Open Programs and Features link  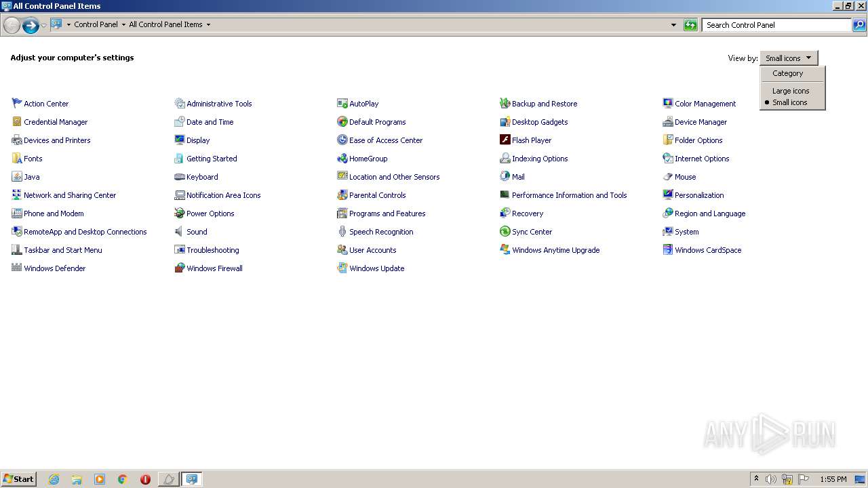click(x=387, y=213)
